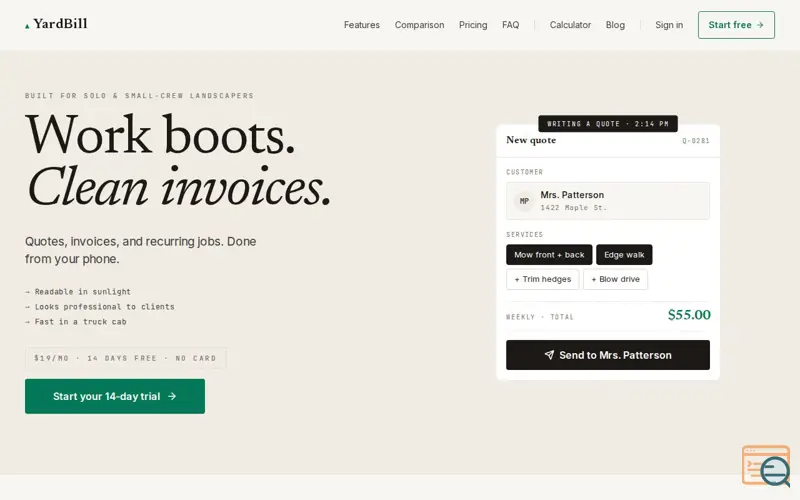
Task: Click the YardBill logo
Action: click(x=56, y=24)
